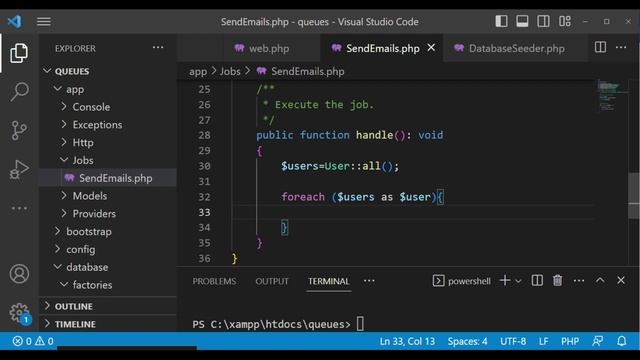Maximize the panel size with chevron

600,280
